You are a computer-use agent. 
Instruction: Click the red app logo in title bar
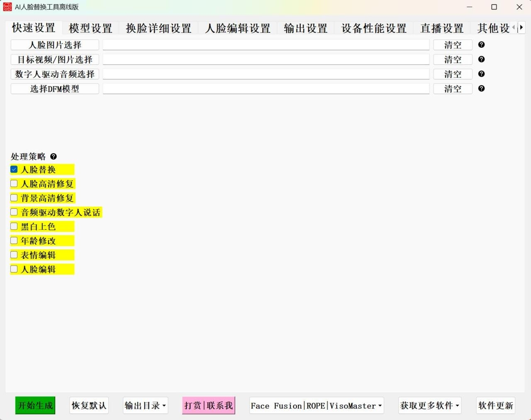[7, 7]
